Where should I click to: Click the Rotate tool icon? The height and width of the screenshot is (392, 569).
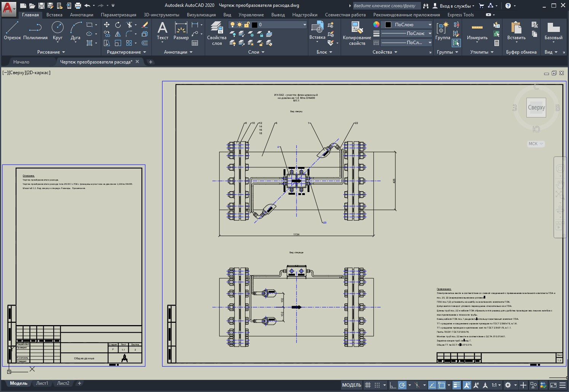118,25
